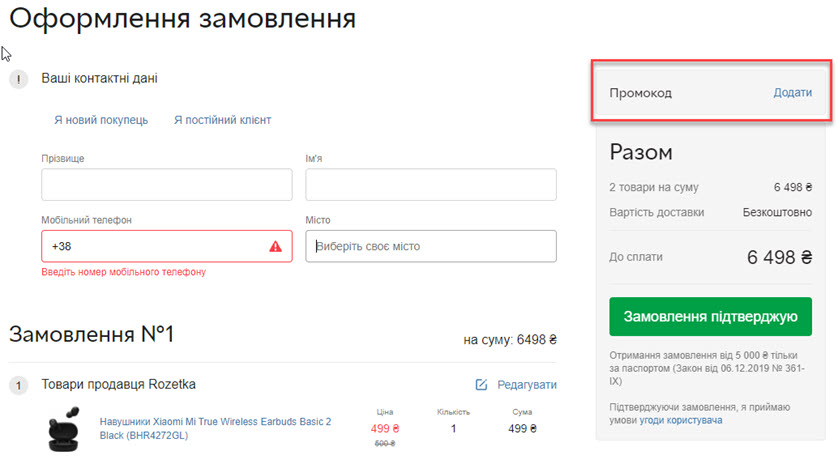
Task: Click the red 499 ₴ price
Action: (385, 429)
